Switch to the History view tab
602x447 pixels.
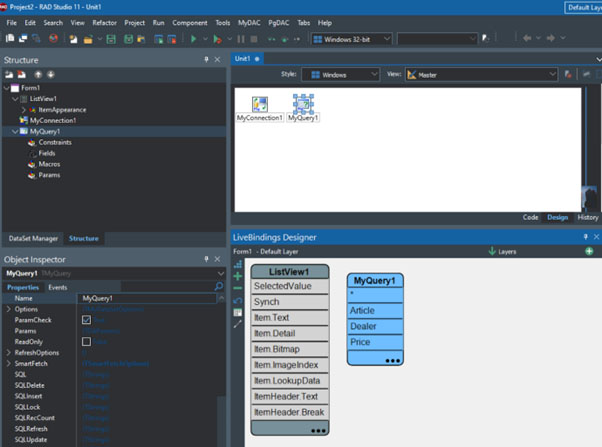588,217
